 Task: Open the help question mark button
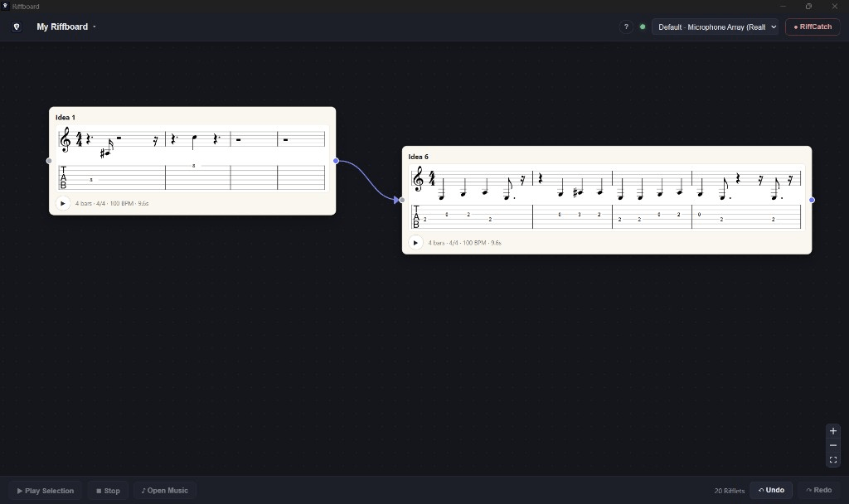point(626,27)
